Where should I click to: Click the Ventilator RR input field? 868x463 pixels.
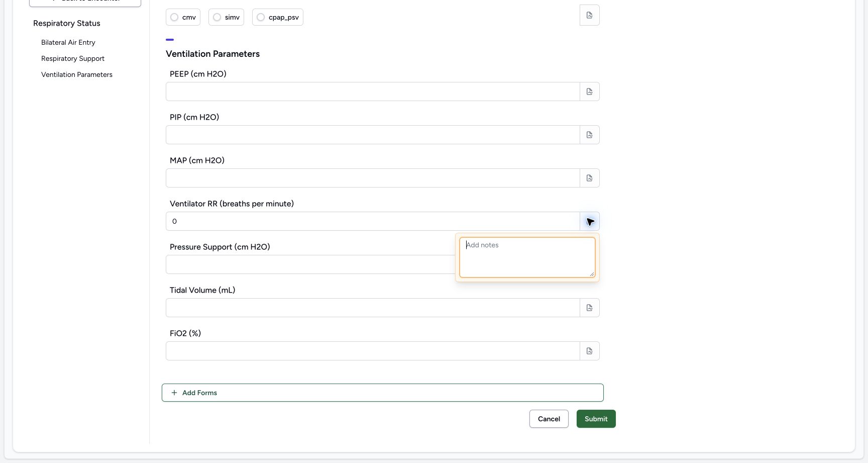tap(373, 221)
